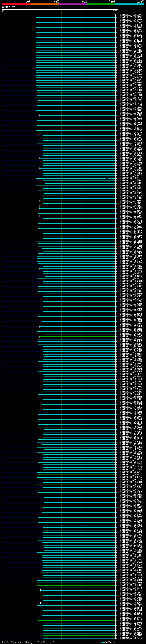Open hit UniRef100_Q0WM57

(x=131, y=20)
